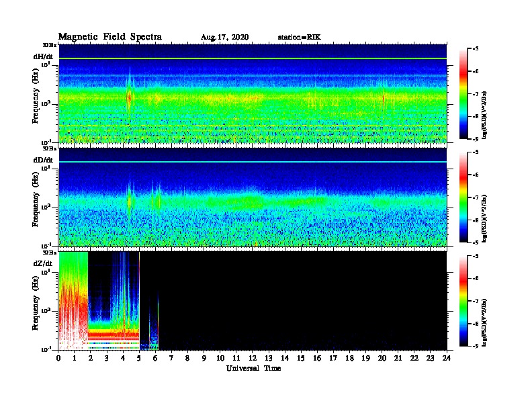Click the "station=RIK" label

(x=299, y=38)
